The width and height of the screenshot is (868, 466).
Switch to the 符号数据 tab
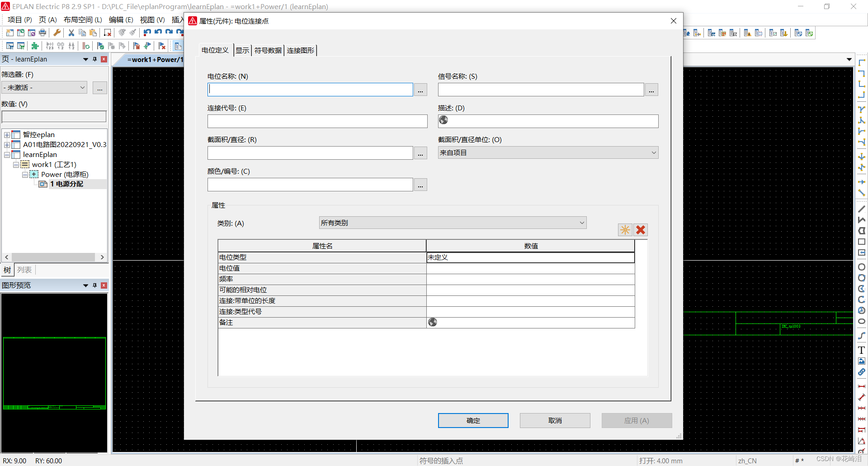tap(268, 50)
